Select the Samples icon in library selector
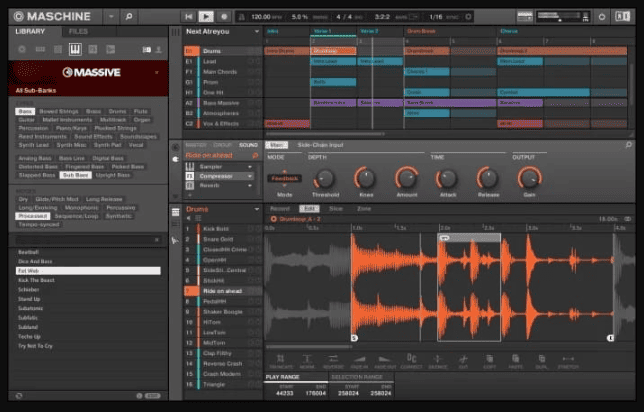Screen dimensions: 644x412 click(x=110, y=49)
